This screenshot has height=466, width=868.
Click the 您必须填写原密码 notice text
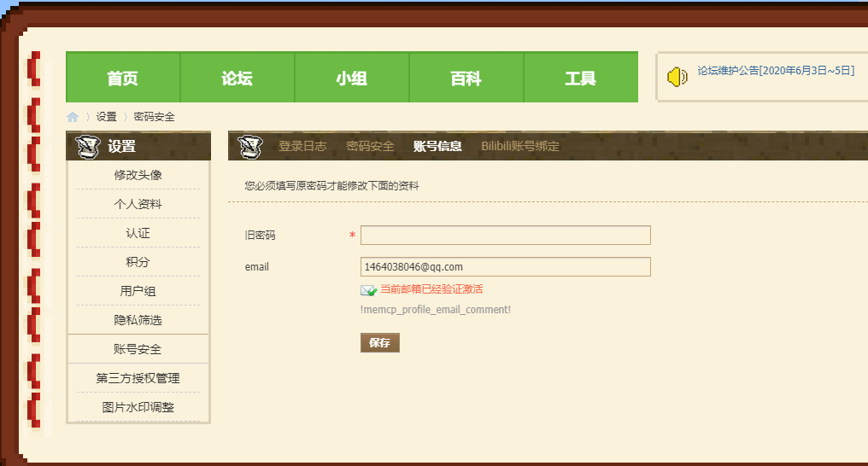[x=331, y=186]
